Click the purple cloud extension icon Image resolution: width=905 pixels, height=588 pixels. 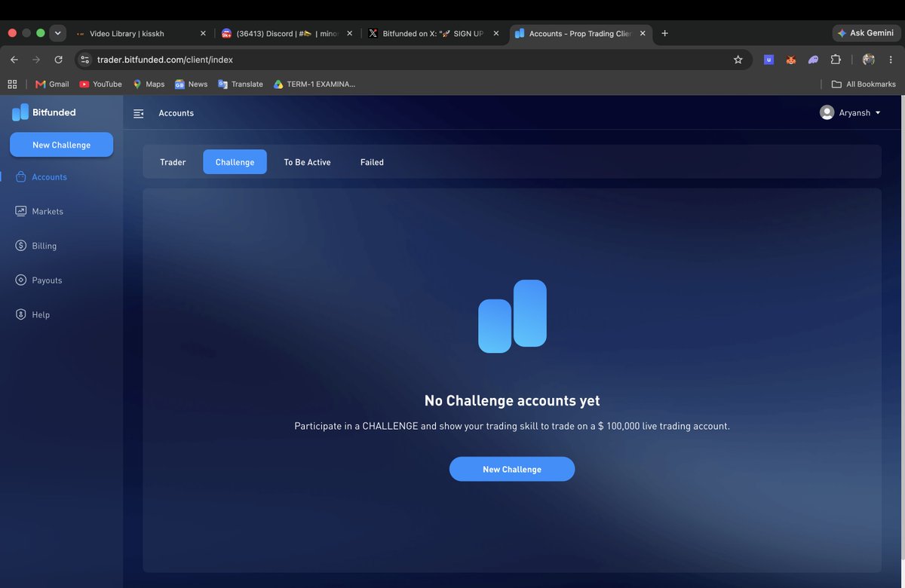coord(813,60)
